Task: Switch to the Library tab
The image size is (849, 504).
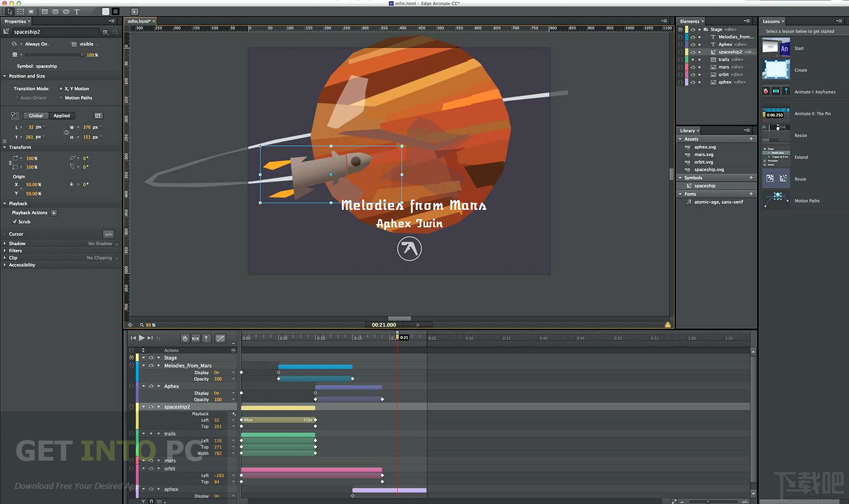Action: click(688, 130)
